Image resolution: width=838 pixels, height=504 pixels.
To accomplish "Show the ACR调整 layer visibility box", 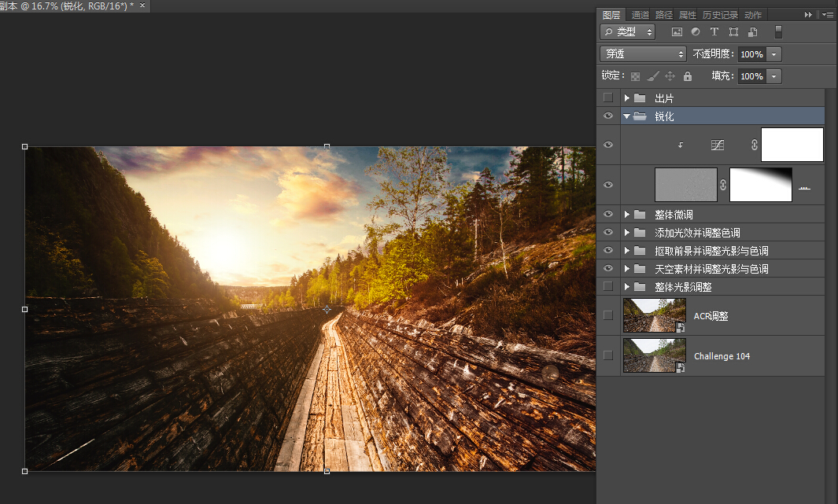I will click(608, 315).
